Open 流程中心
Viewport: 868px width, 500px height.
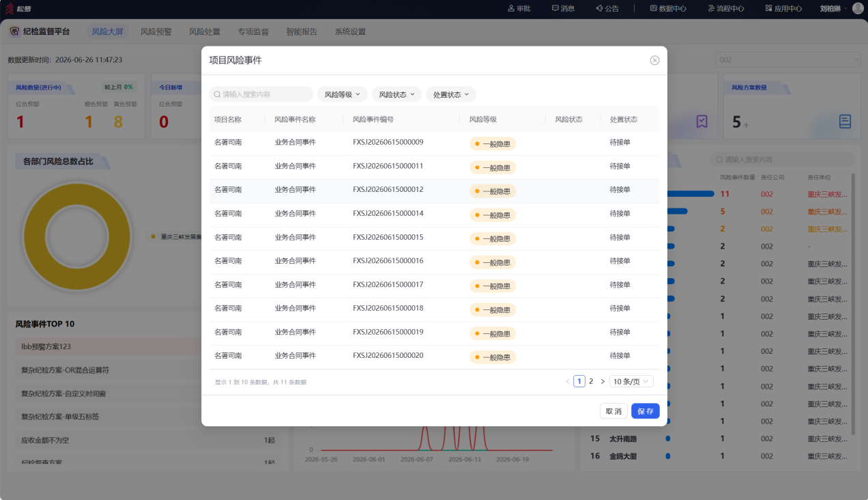726,9
